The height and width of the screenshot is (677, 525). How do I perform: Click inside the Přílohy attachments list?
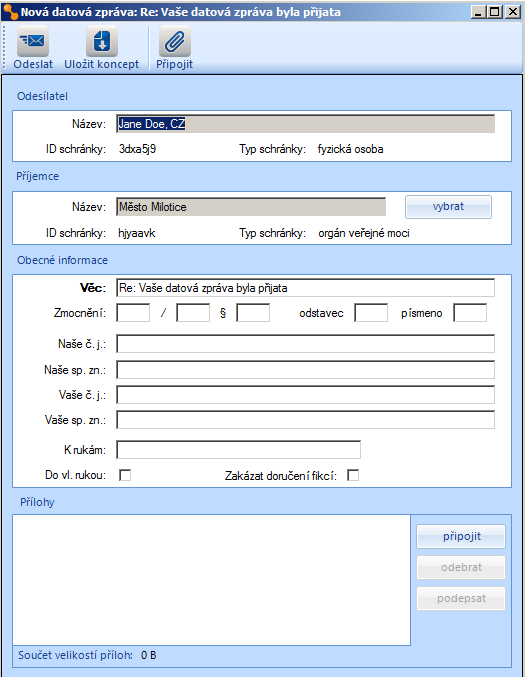pyautogui.click(x=212, y=580)
